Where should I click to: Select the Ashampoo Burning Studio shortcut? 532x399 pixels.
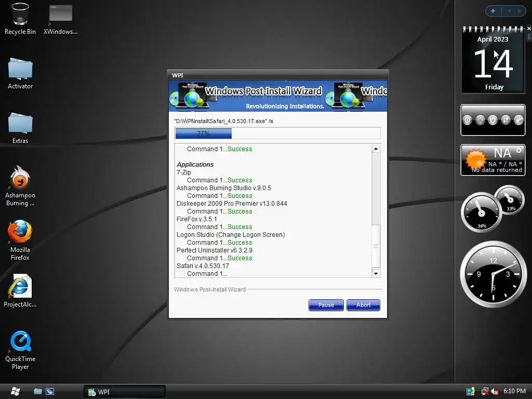pos(20,186)
